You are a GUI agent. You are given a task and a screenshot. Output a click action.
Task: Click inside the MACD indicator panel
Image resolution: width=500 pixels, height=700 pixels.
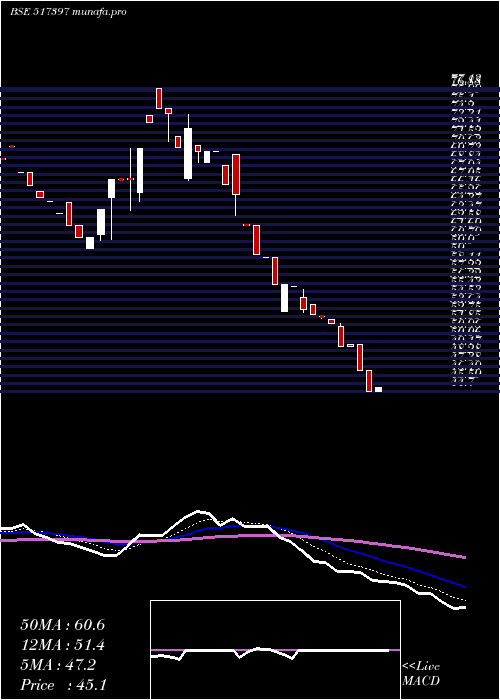click(275, 650)
